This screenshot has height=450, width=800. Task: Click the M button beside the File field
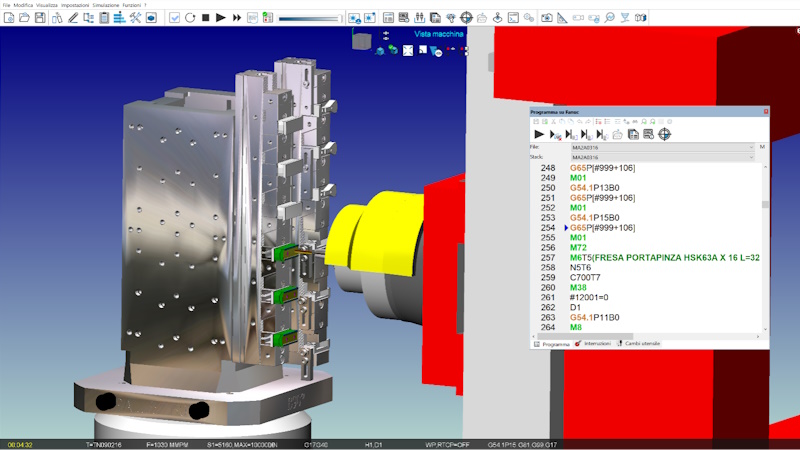(x=762, y=147)
